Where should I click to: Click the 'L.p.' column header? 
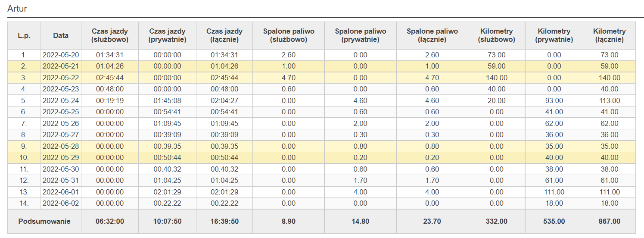pos(24,35)
